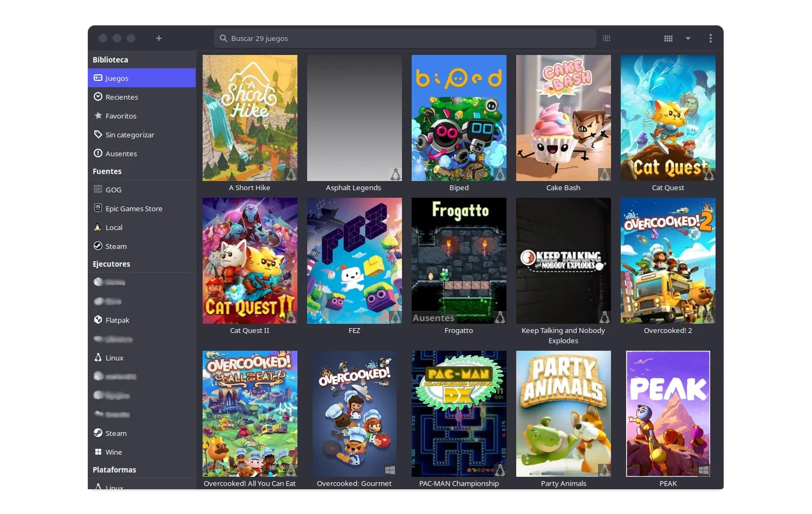The height and width of the screenshot is (514, 812).
Task: Select the Overcooked! All You Can Eat cover
Action: click(x=250, y=414)
